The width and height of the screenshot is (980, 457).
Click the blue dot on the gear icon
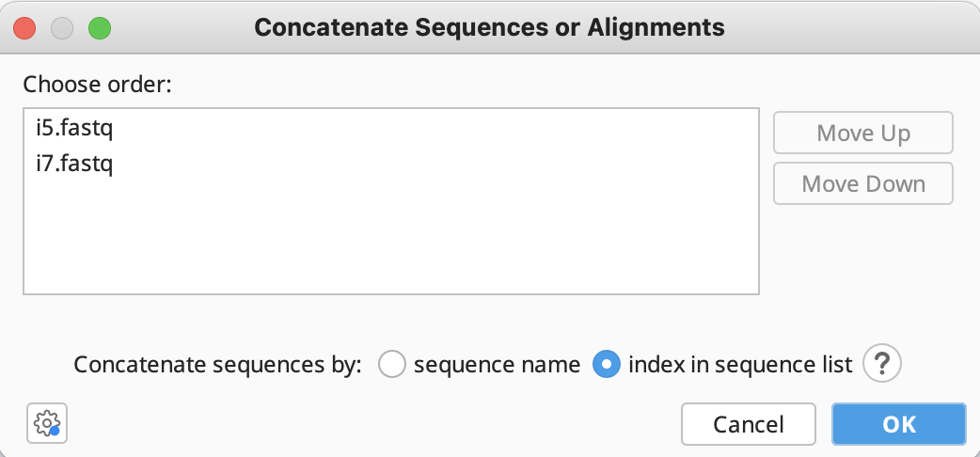coord(55,432)
